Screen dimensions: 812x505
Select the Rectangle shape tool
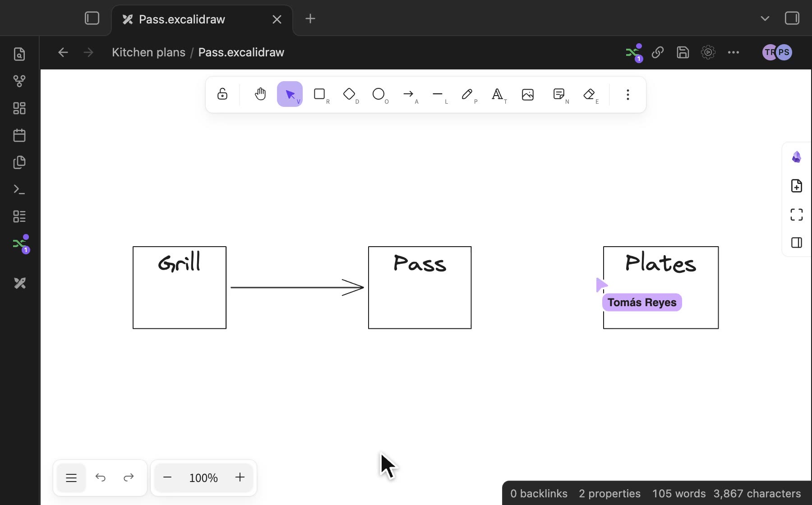click(319, 94)
